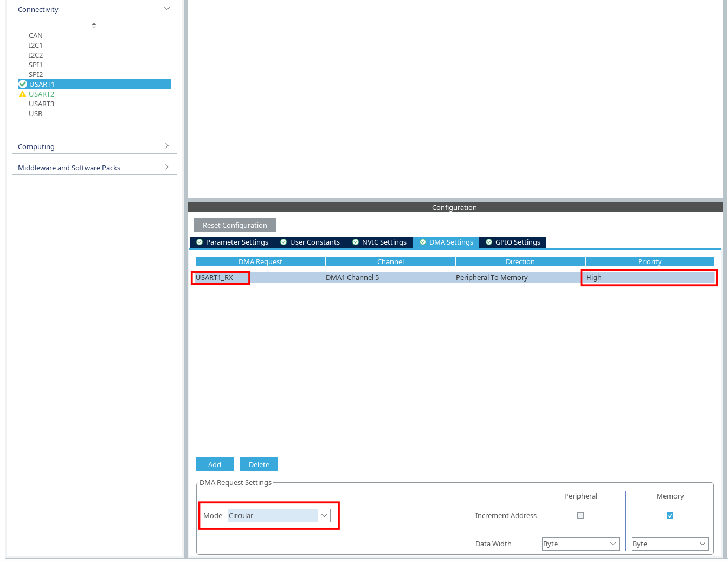The height and width of the screenshot is (562, 728).
Task: Select SPI1 in the Connectivity list
Action: [x=36, y=65]
